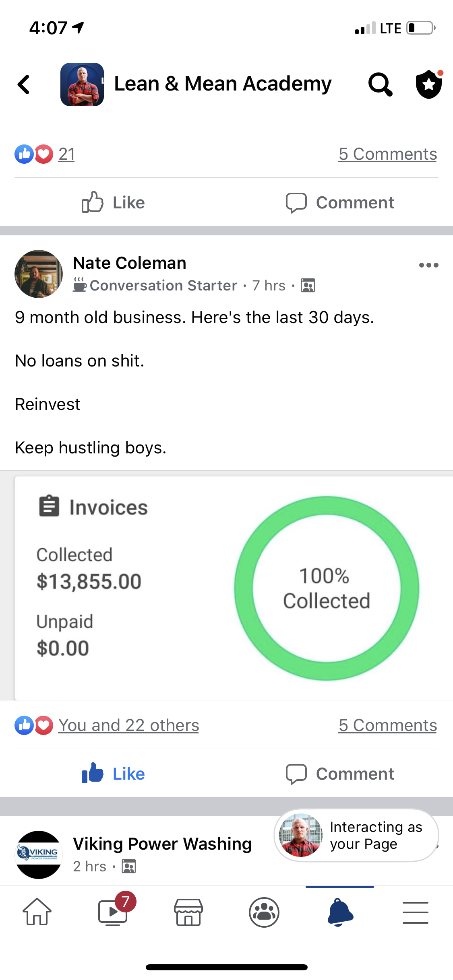
Task: Open the 5 Comments link under the Invoices image
Action: 387,725
